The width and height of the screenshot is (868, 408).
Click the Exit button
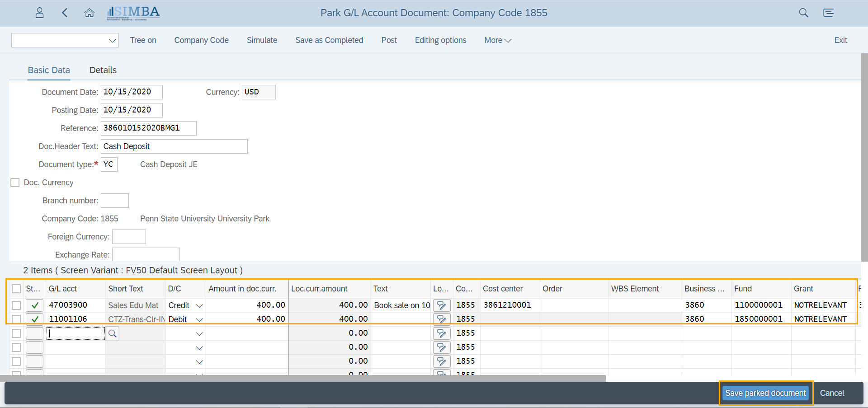click(841, 40)
